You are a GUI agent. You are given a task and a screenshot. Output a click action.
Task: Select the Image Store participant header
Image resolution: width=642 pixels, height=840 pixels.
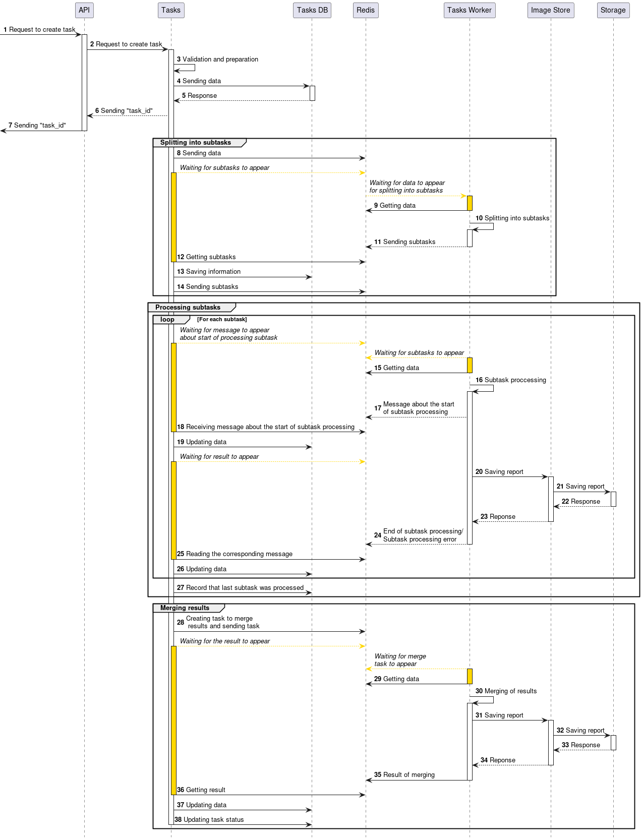pyautogui.click(x=550, y=10)
